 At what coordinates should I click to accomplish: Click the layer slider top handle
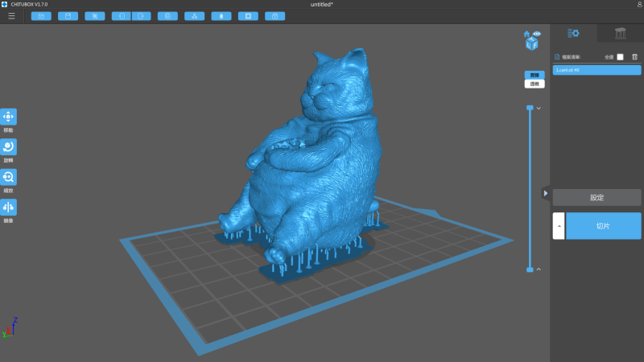(x=530, y=107)
